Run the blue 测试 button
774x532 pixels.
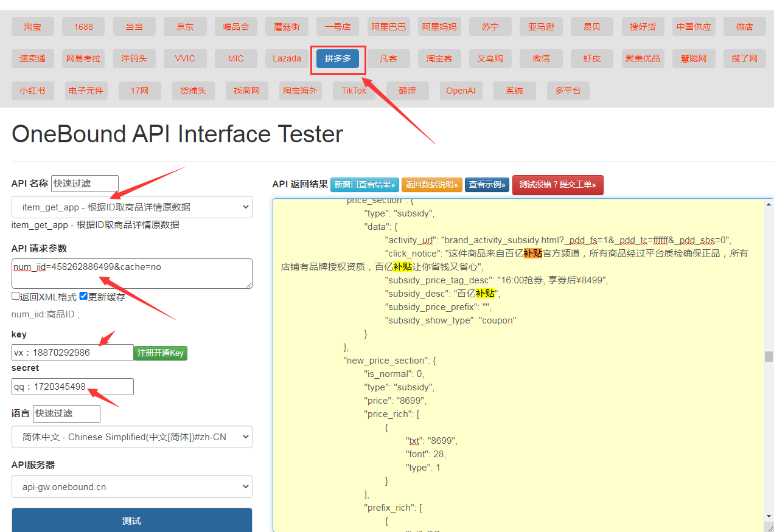pos(132,520)
